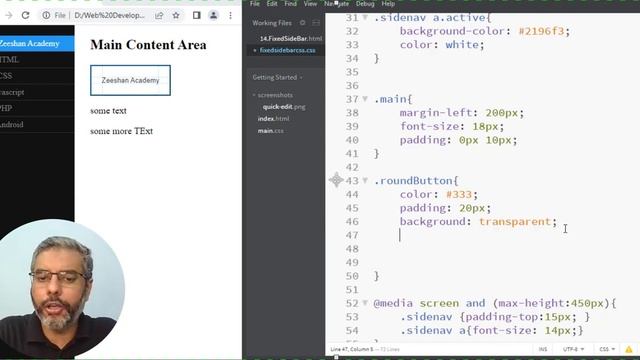Click the browser forward arrow
This screenshot has width=640, height=360.
click(x=9, y=16)
